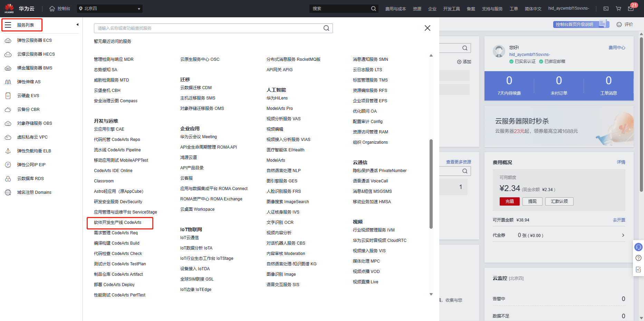Viewport: 644px width, 321px height.
Task: Open 云日志服务 LTS service
Action: coord(367,70)
